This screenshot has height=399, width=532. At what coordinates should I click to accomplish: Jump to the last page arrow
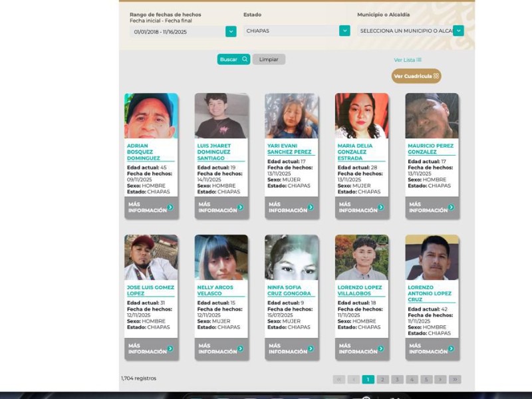[455, 379]
